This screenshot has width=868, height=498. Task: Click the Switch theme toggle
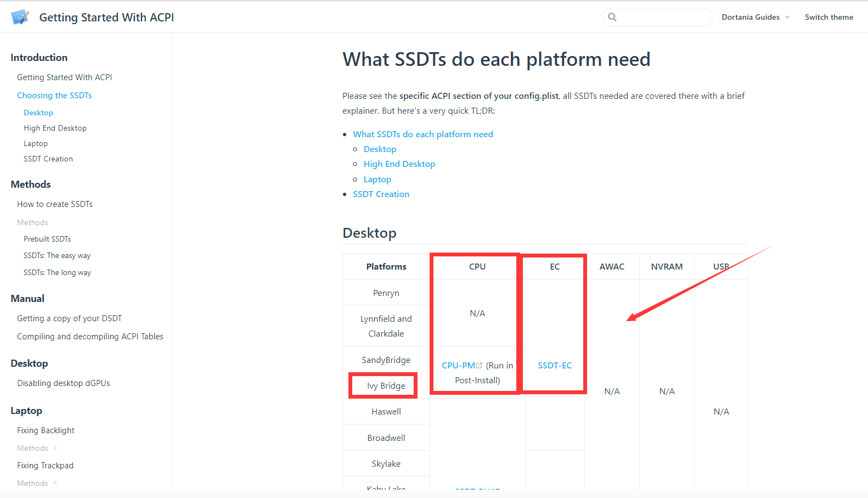[x=828, y=17]
